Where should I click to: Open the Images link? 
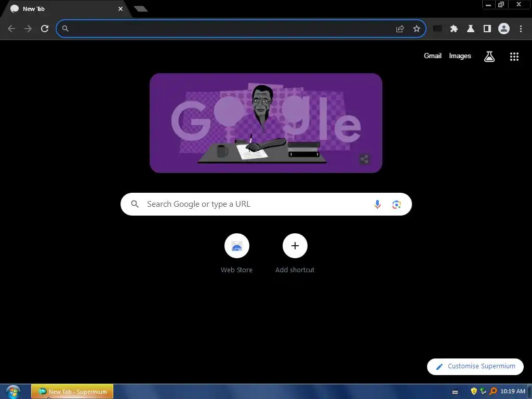(460, 56)
